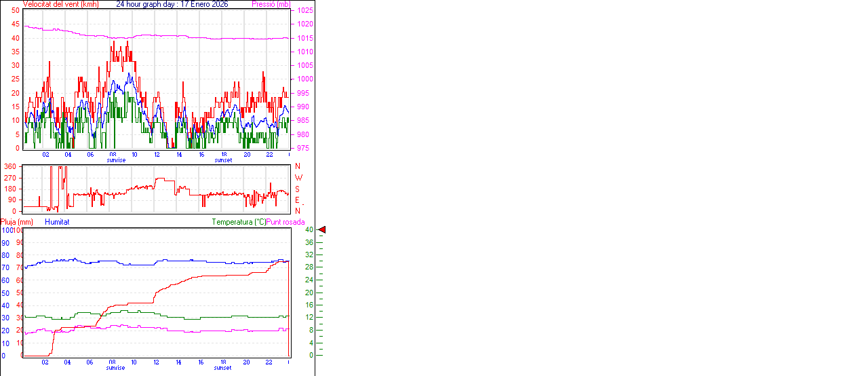Click the sunrise marker under the wind graph
This screenshot has width=868, height=376.
click(116, 160)
